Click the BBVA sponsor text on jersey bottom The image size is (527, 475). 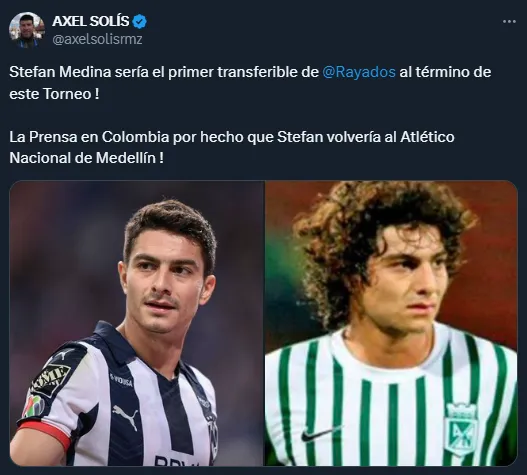pos(177,460)
